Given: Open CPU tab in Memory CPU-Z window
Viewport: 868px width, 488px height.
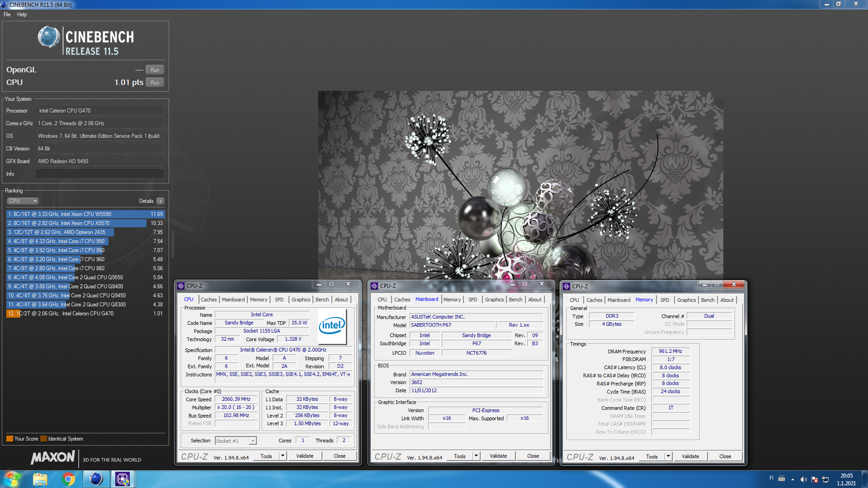Looking at the screenshot, I should [x=574, y=300].
